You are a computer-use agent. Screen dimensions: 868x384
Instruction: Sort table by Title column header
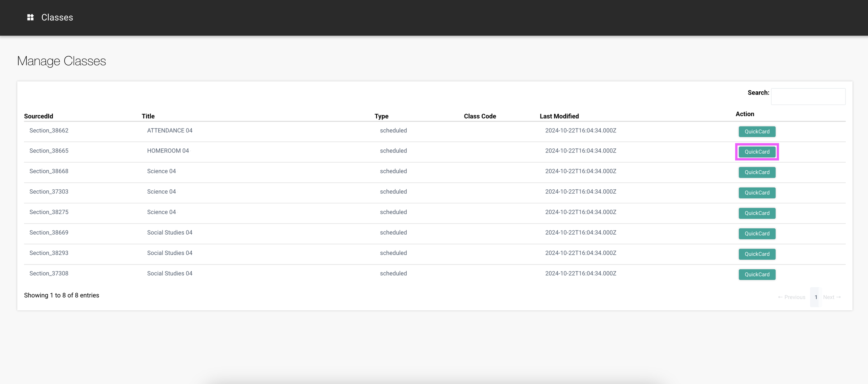(x=148, y=116)
